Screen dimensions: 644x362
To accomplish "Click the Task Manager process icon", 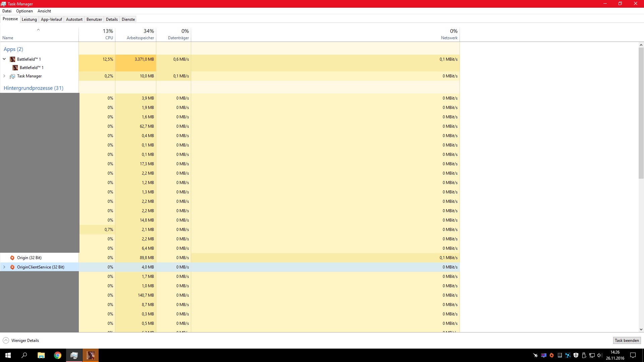I will (x=12, y=76).
